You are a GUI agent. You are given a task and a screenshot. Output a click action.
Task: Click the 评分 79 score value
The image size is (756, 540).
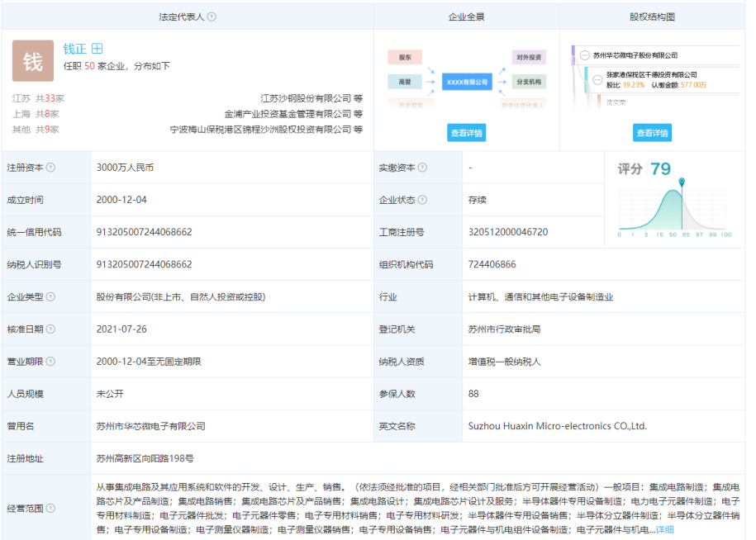[660, 169]
